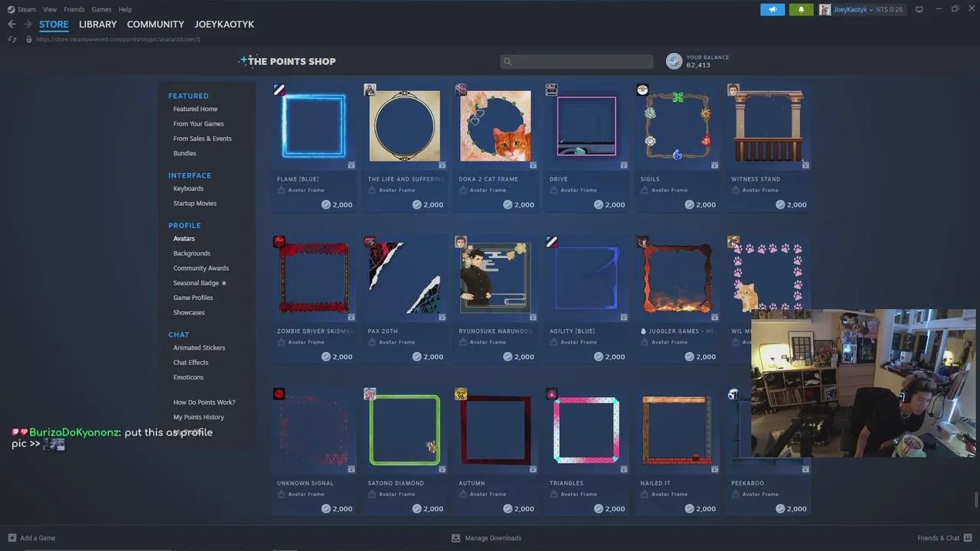Open Startup Movies section

point(194,204)
